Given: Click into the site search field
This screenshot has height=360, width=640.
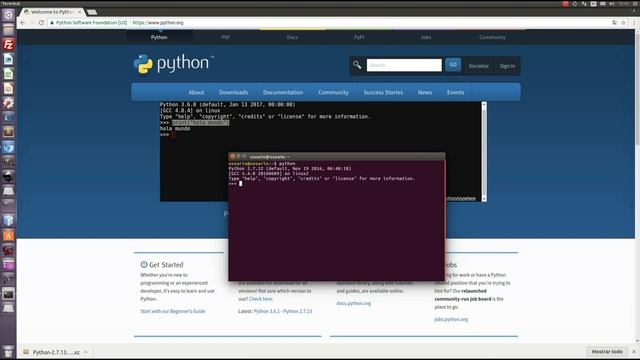Looking at the screenshot, I should [404, 65].
